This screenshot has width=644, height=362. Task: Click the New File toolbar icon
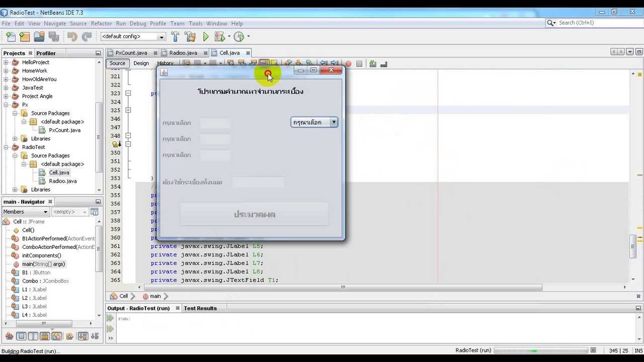click(x=11, y=37)
